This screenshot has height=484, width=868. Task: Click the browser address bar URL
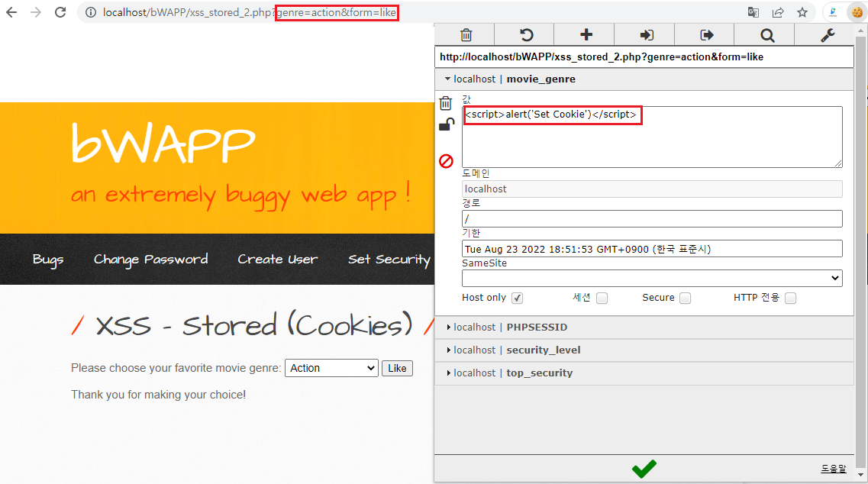coord(250,12)
